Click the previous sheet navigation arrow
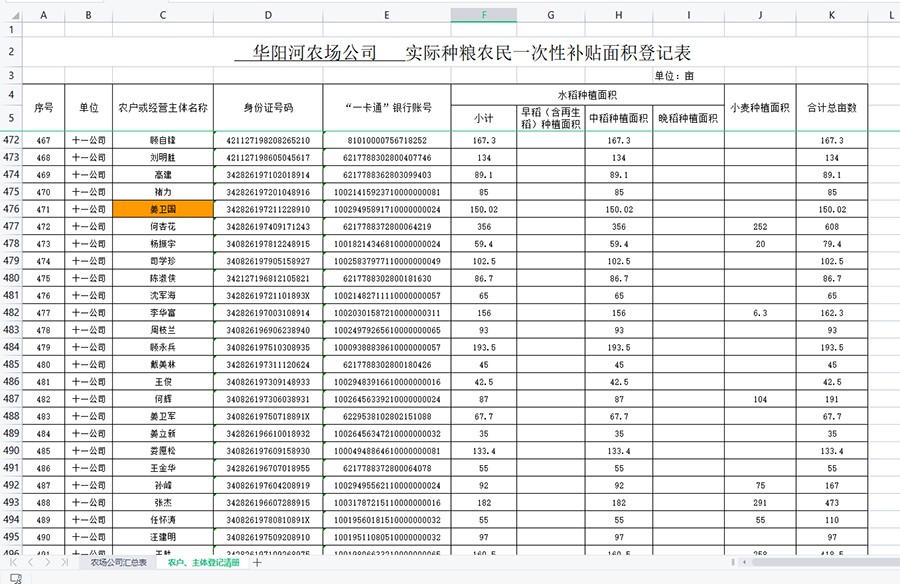900x584 pixels. [31, 563]
